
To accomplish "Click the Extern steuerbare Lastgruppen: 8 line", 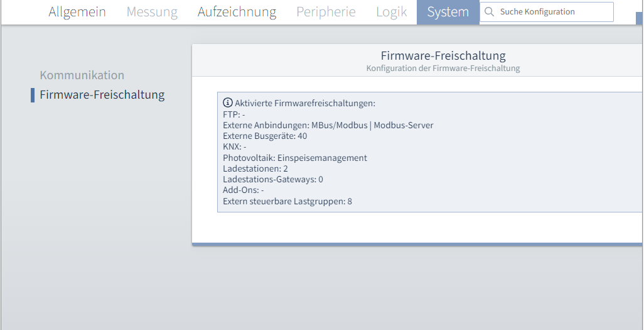I will click(x=287, y=202).
